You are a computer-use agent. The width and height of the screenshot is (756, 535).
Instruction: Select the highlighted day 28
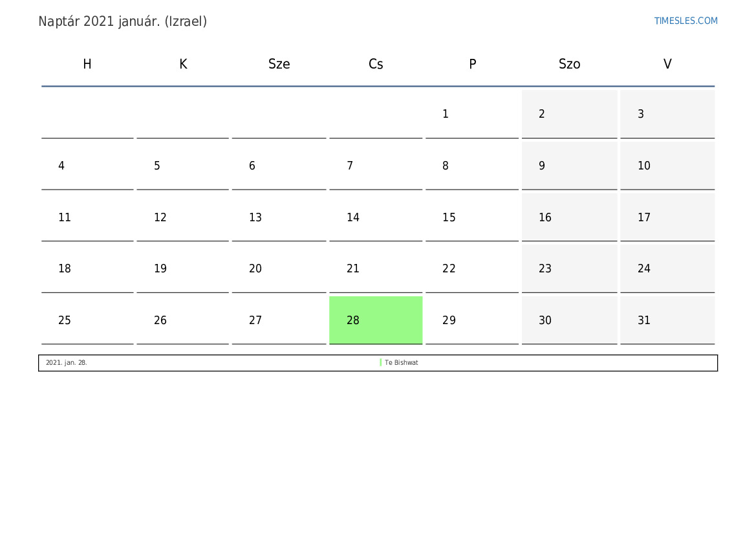coord(376,320)
